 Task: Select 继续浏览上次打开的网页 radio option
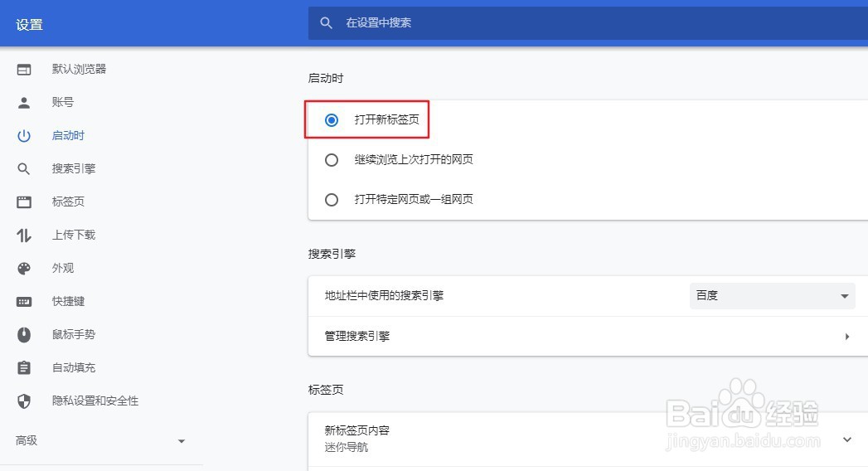click(332, 160)
